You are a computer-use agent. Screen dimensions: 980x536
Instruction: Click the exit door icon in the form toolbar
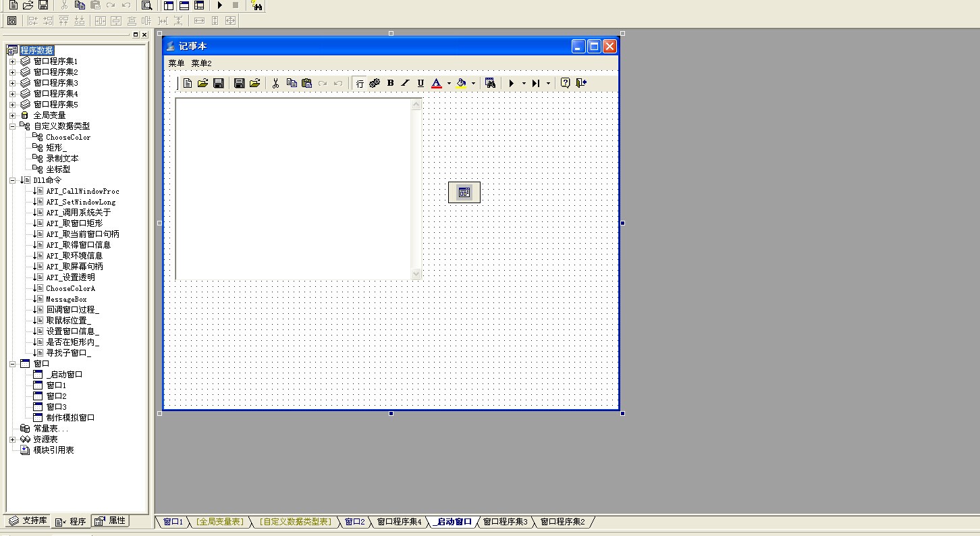580,83
